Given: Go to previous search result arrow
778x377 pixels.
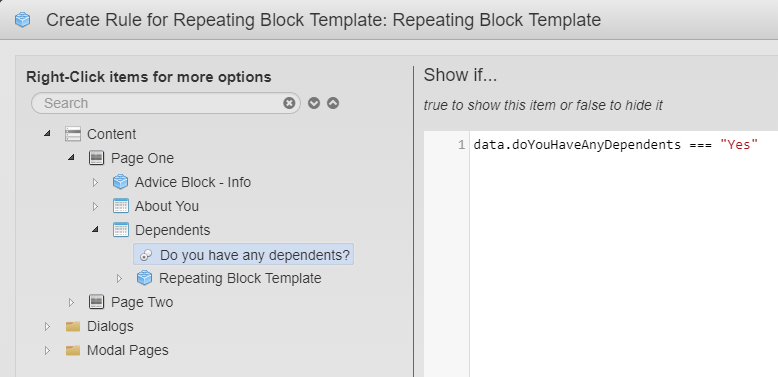Looking at the screenshot, I should [x=333, y=103].
